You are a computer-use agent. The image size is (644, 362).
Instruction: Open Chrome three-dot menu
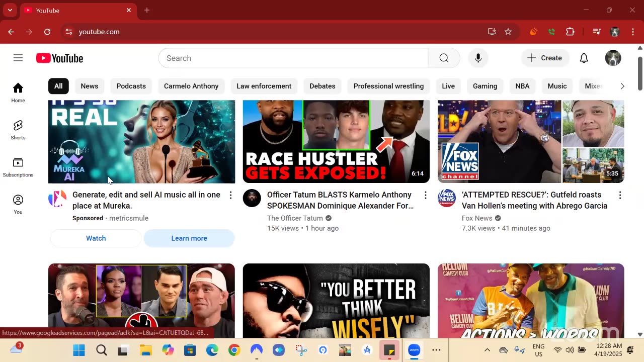pos(632,32)
